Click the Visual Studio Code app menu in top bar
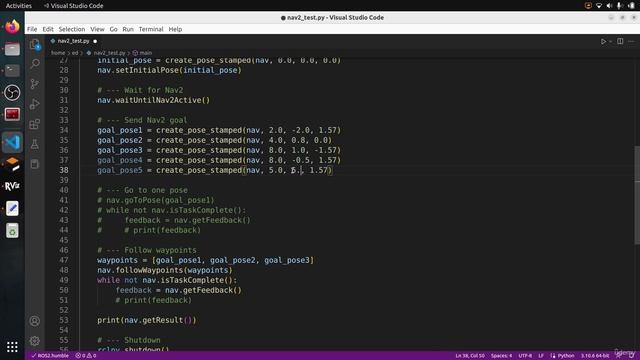This screenshot has height=360, width=640. [x=73, y=6]
